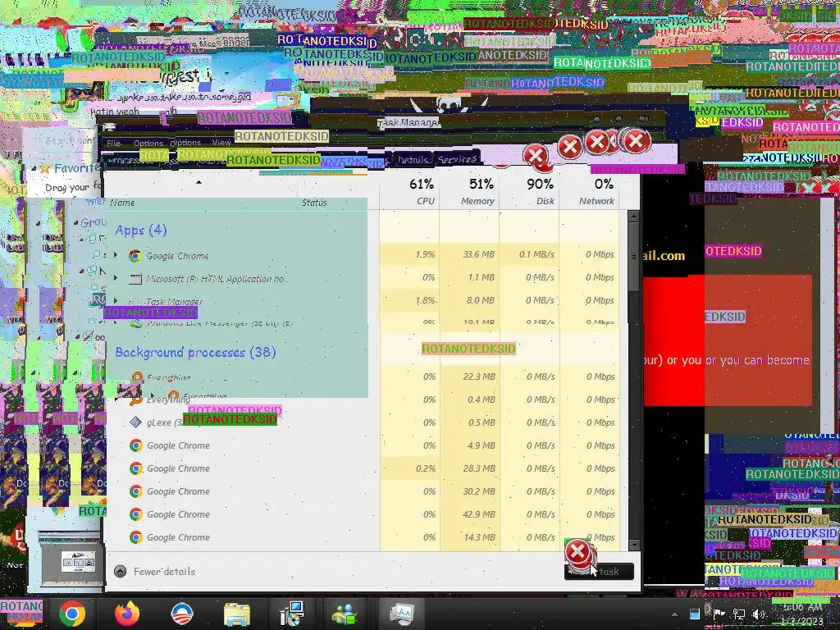Click the Name column header
The width and height of the screenshot is (840, 630).
pyautogui.click(x=123, y=203)
